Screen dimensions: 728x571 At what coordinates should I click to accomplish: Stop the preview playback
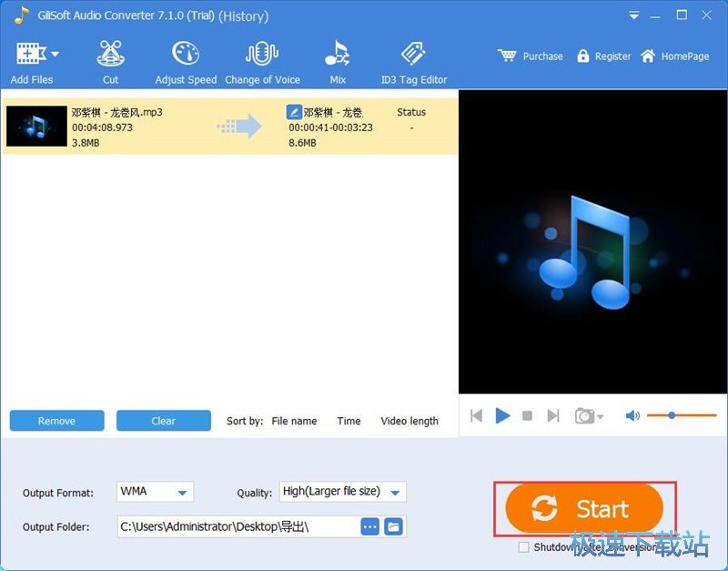tap(527, 415)
